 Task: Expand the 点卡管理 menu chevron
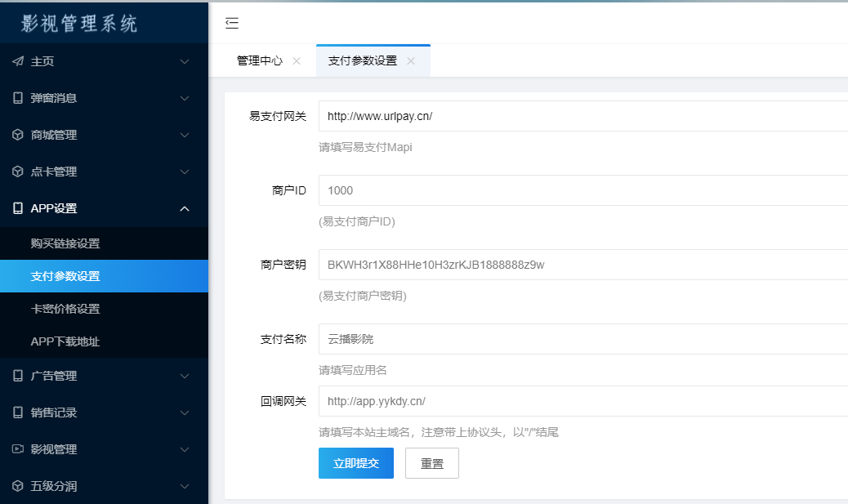pyautogui.click(x=185, y=172)
